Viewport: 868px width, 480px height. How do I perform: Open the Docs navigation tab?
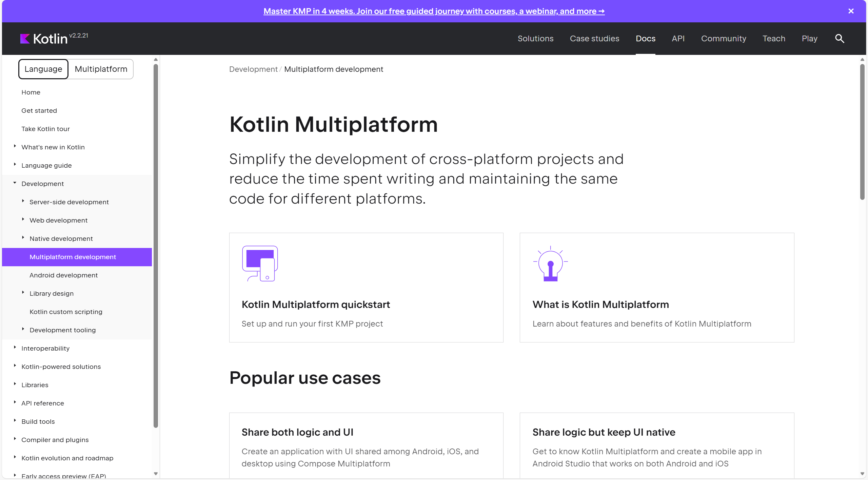645,39
